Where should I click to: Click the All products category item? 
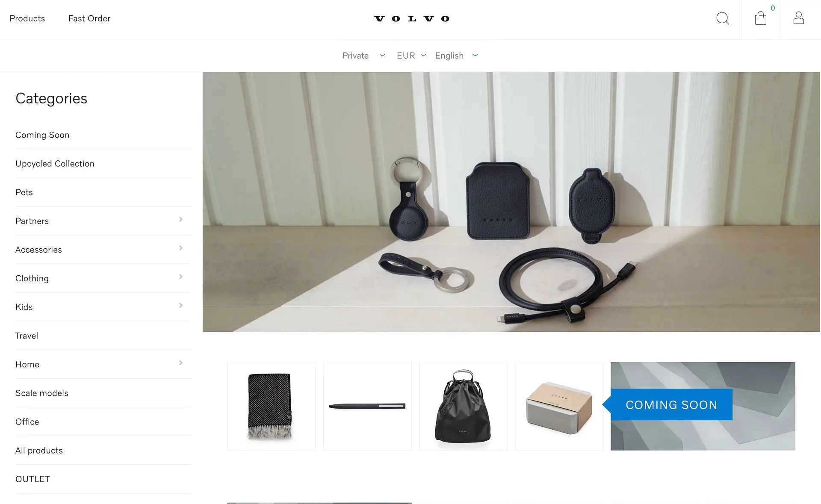[39, 450]
